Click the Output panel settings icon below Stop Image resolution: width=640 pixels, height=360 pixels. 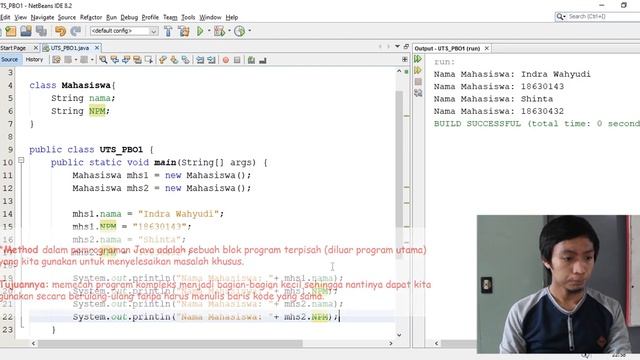point(418,93)
